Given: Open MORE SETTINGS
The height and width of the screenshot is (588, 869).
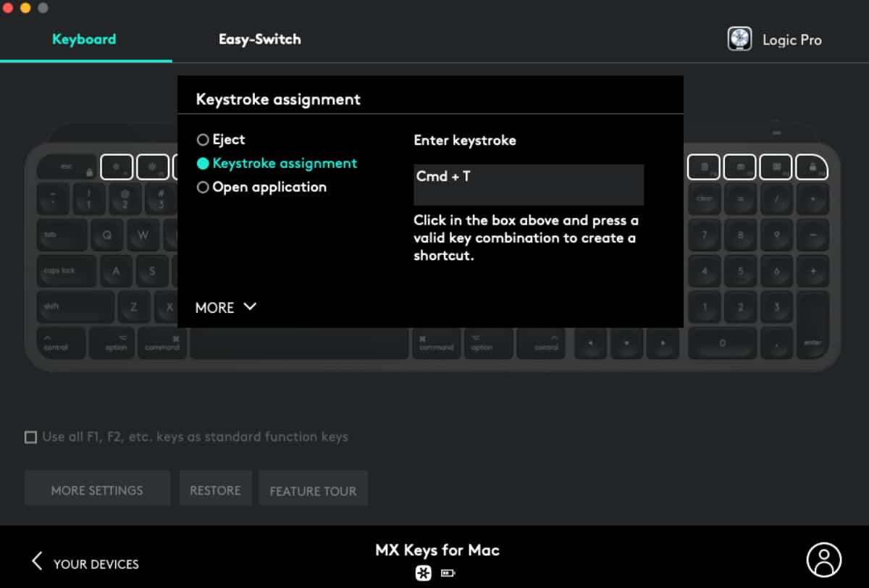Looking at the screenshot, I should point(97,490).
